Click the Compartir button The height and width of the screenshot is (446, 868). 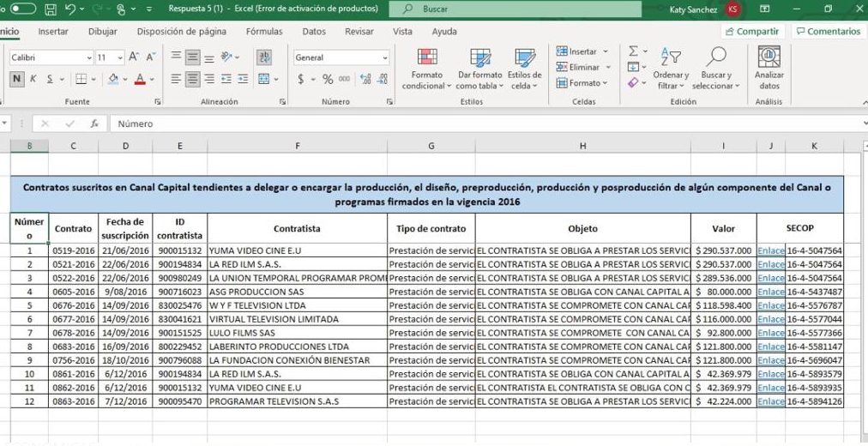[x=753, y=32]
